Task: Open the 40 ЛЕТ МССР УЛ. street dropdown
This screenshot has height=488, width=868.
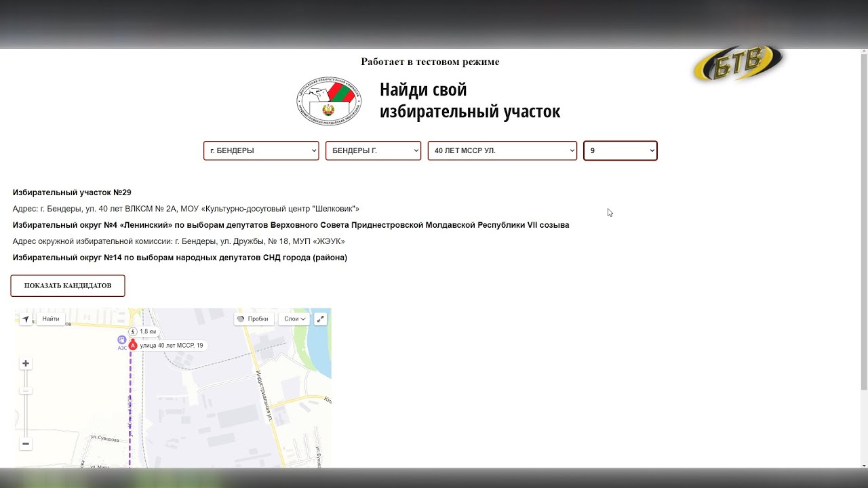Action: tap(502, 150)
